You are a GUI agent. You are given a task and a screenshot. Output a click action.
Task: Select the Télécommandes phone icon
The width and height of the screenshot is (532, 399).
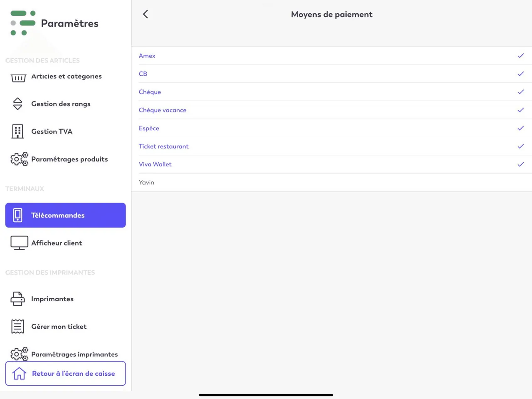coord(17,215)
